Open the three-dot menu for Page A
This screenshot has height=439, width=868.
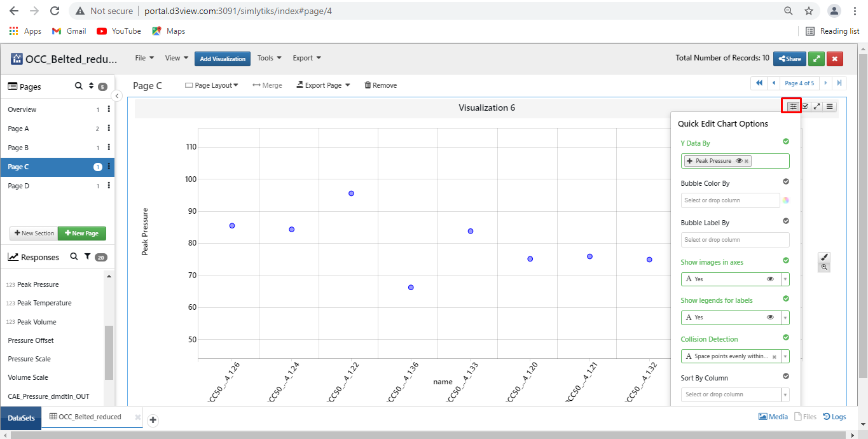click(109, 129)
